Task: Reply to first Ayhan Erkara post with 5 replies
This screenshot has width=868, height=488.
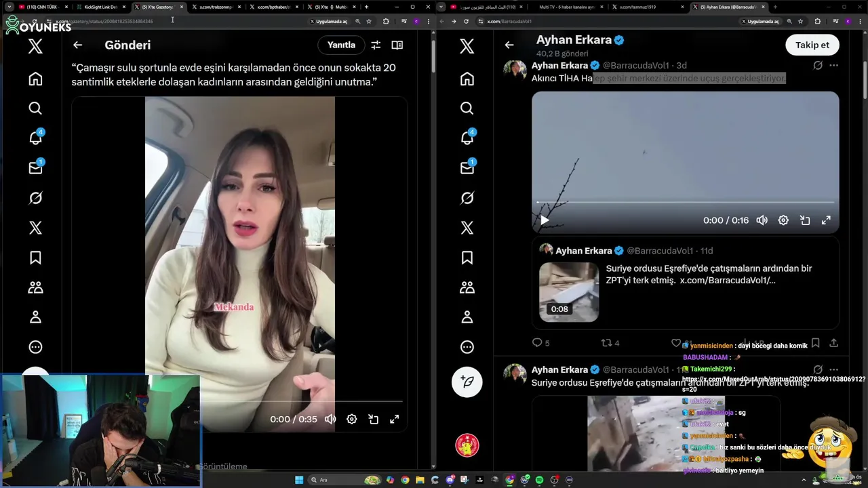Action: point(540,343)
